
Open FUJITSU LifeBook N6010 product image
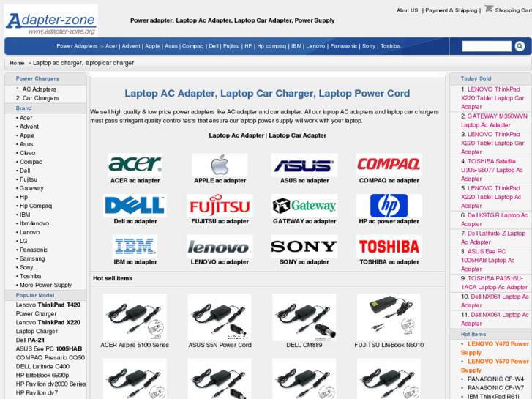[389, 317]
